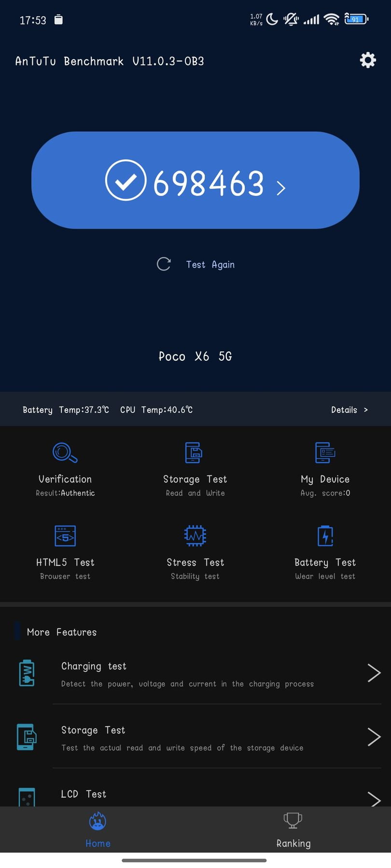Viewport: 391px width, 868px height.
Task: Tap the cellular signal bars icon
Action: tap(311, 19)
